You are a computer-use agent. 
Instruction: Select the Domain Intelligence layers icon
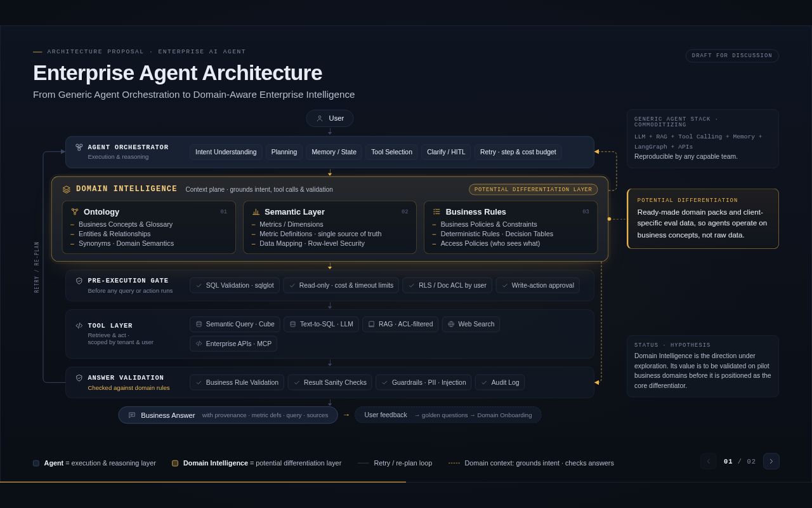tap(67, 189)
